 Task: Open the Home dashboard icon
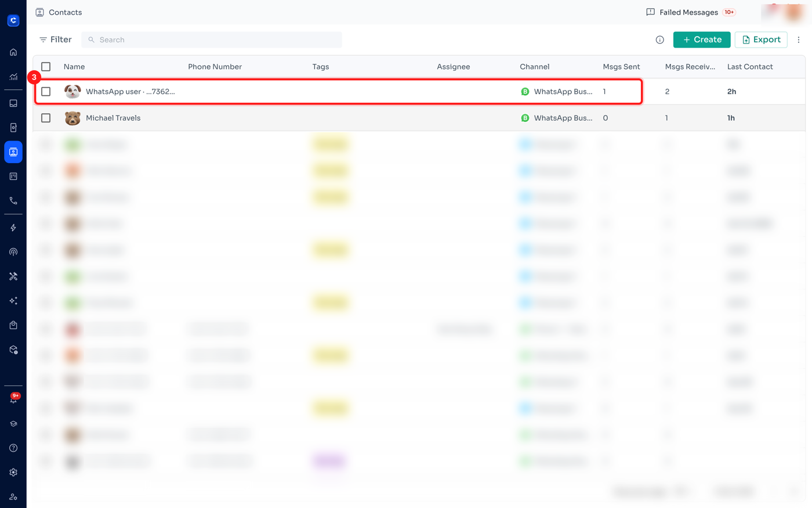[x=13, y=52]
